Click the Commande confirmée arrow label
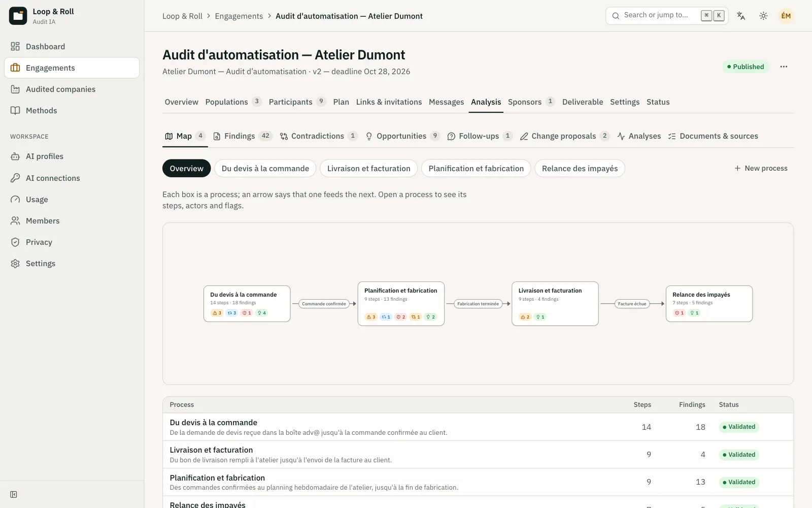 click(x=324, y=304)
